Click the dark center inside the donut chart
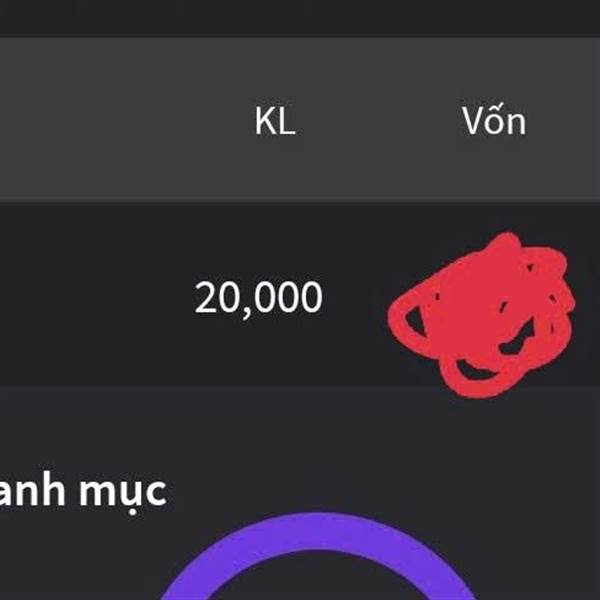This screenshot has height=600, width=600. tap(318, 580)
